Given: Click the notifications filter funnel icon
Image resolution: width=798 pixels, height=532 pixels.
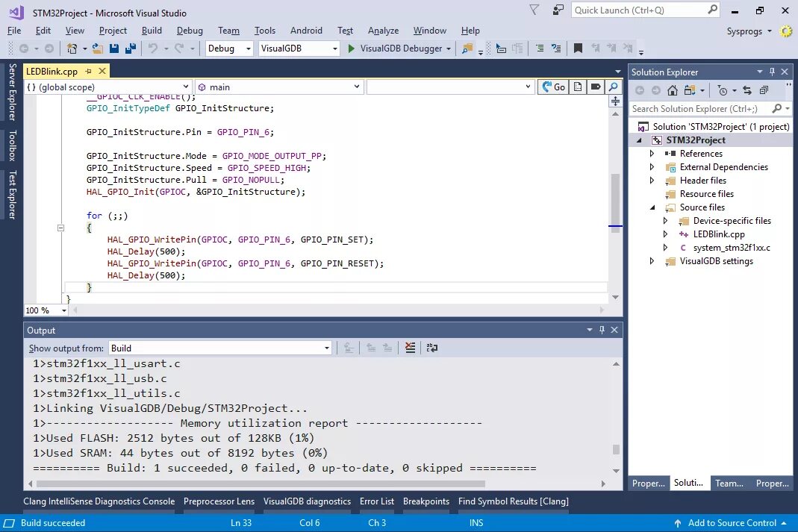Looking at the screenshot, I should coord(534,10).
